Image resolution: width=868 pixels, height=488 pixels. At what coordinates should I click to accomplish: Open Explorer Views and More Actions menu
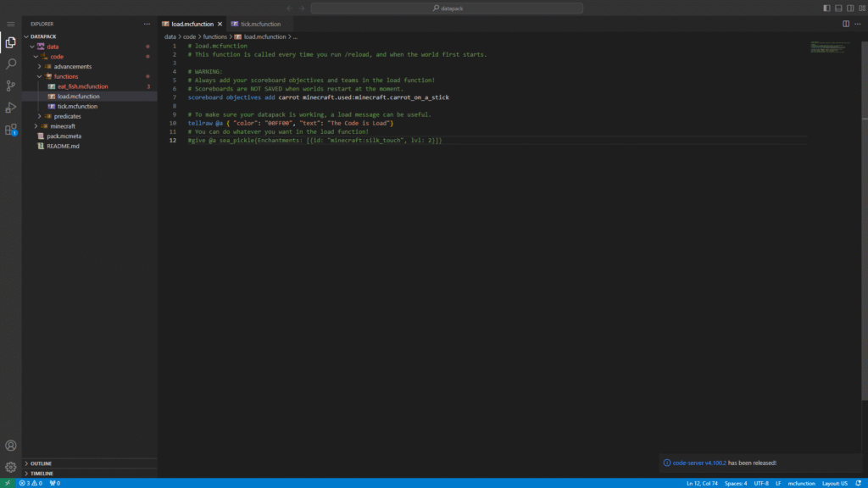[147, 24]
